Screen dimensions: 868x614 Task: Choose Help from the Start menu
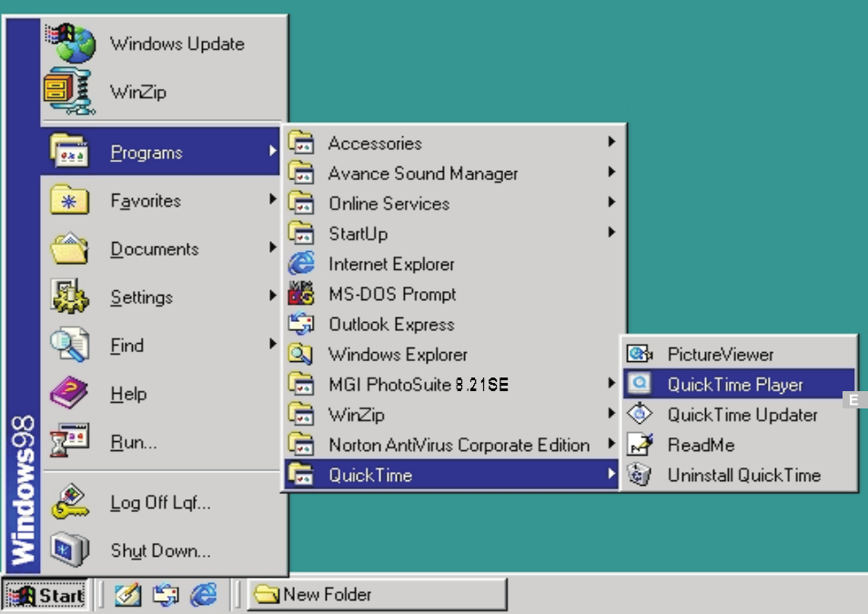(x=160, y=393)
